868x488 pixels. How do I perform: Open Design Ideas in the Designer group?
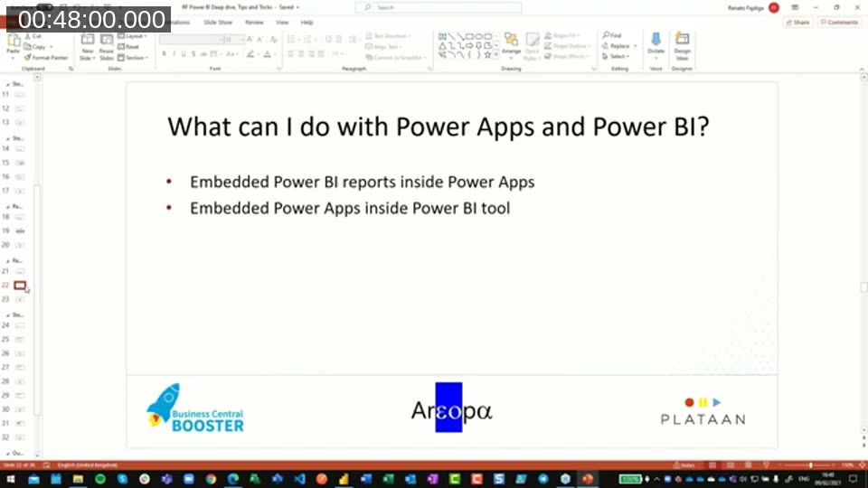pos(682,46)
